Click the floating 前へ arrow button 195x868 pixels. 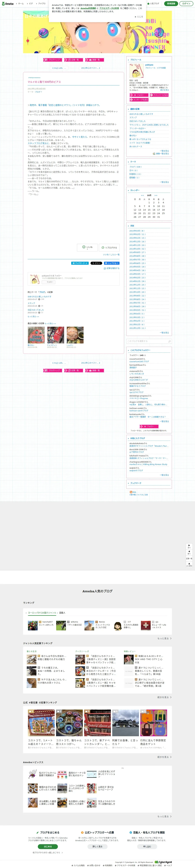pyautogui.click(x=189, y=552)
